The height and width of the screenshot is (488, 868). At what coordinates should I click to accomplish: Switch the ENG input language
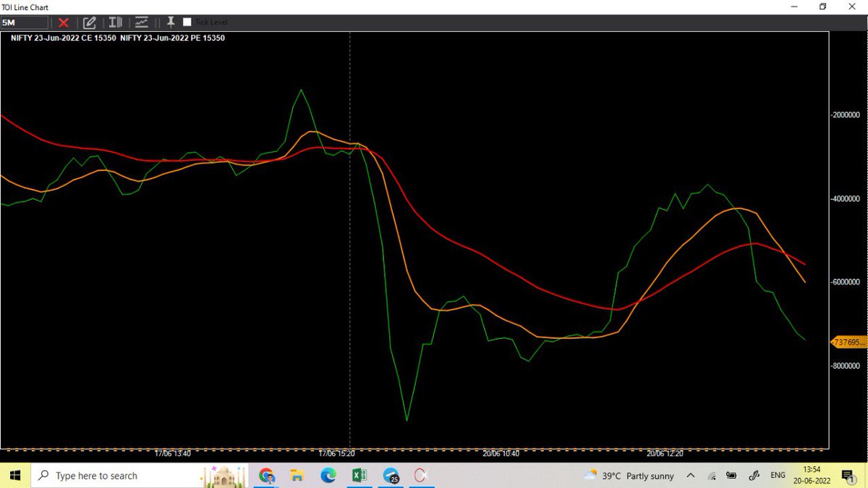click(778, 476)
